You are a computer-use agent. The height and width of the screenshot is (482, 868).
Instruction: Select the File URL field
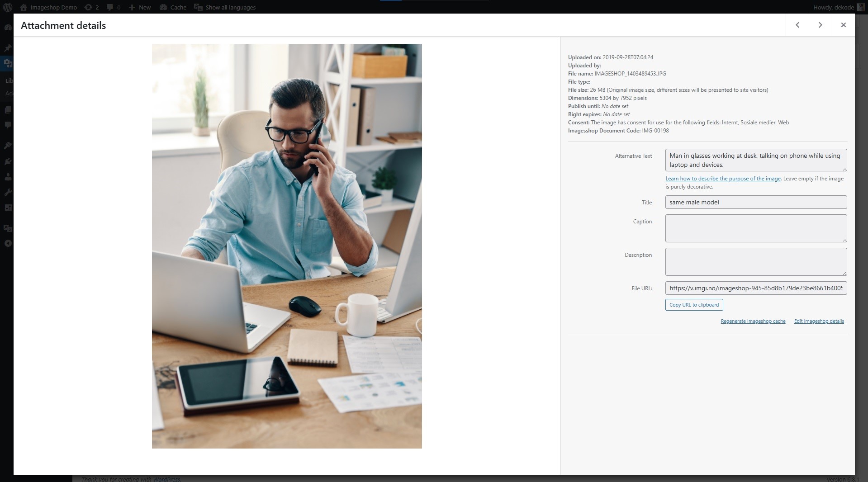[756, 288]
